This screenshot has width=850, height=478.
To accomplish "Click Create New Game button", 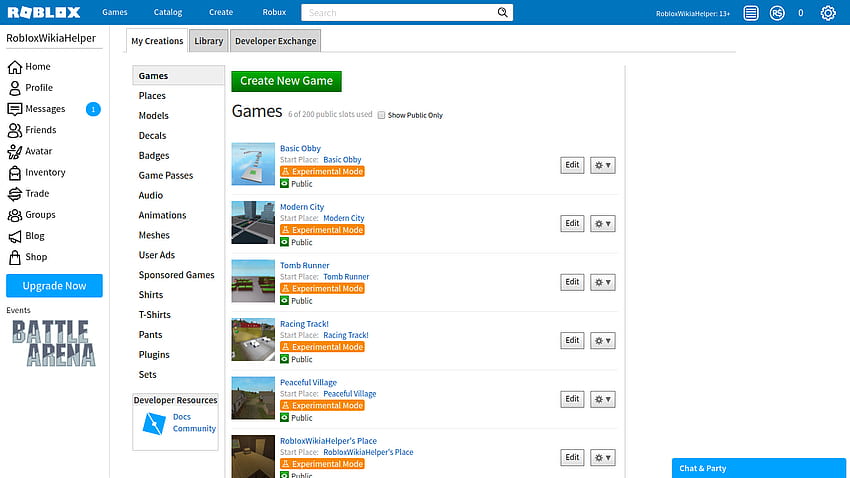I will [286, 81].
